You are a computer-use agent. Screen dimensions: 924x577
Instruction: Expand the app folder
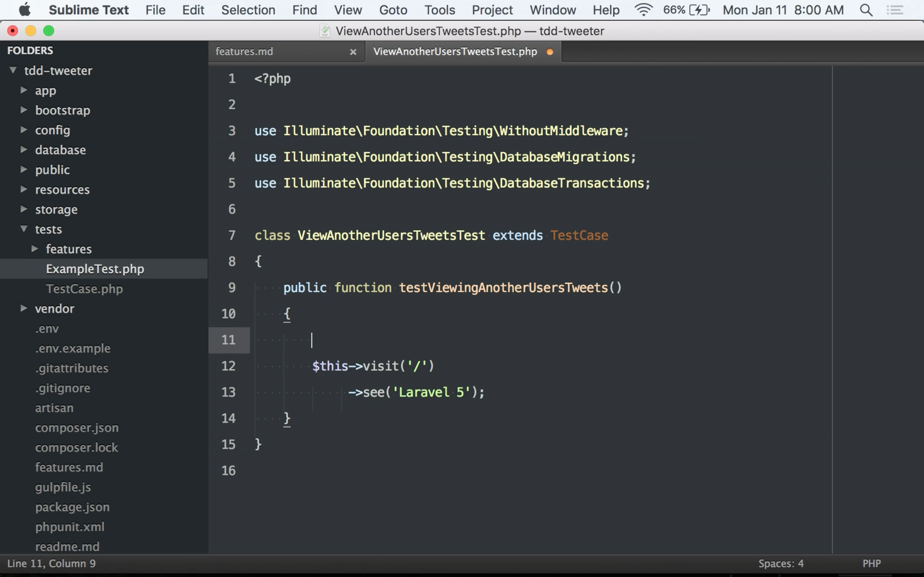(24, 90)
